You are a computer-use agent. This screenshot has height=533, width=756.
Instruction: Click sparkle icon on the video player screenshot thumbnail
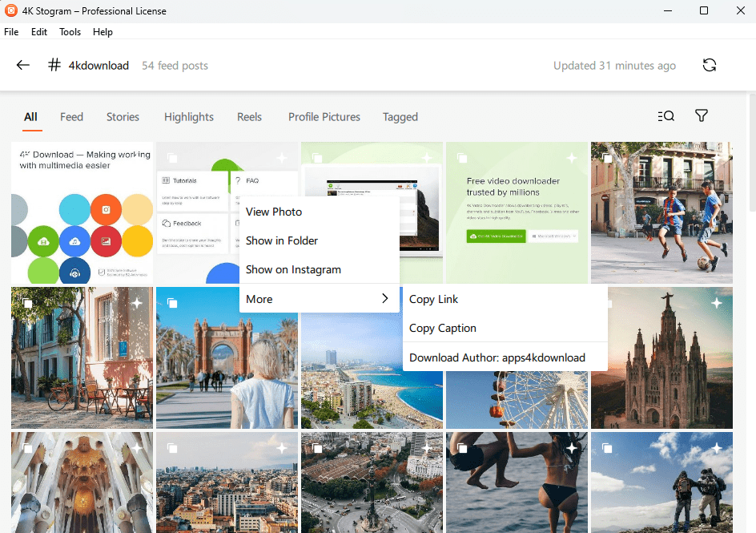point(427,158)
